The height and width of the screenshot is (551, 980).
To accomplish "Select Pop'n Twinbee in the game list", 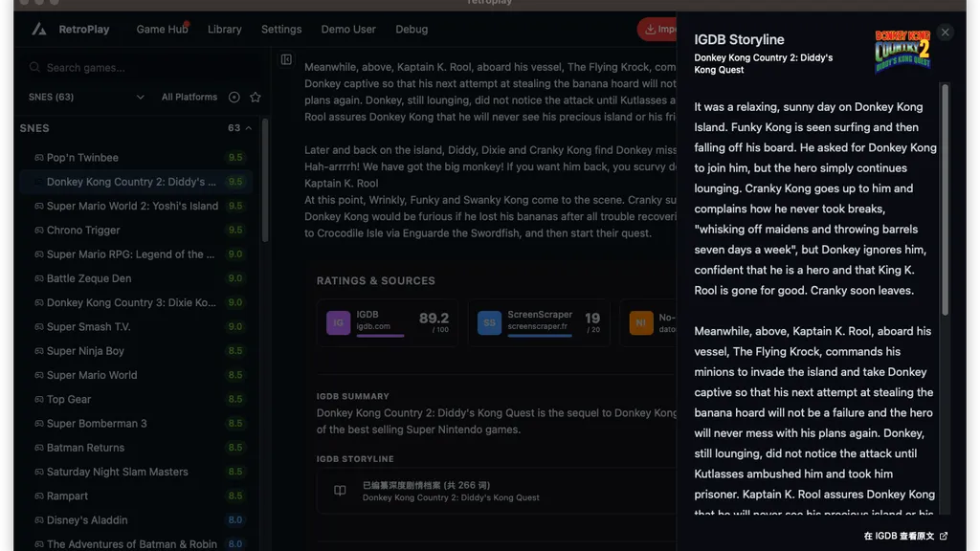I will pos(136,158).
